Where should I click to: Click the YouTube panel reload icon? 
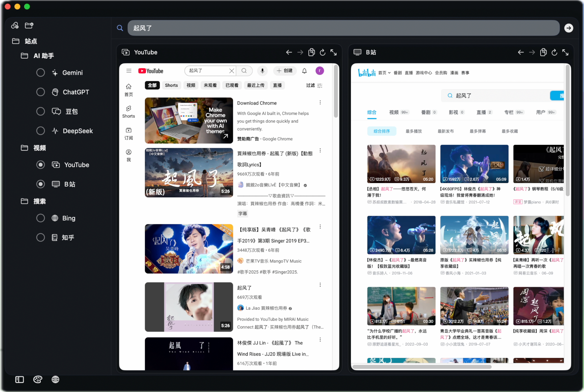tap(323, 52)
